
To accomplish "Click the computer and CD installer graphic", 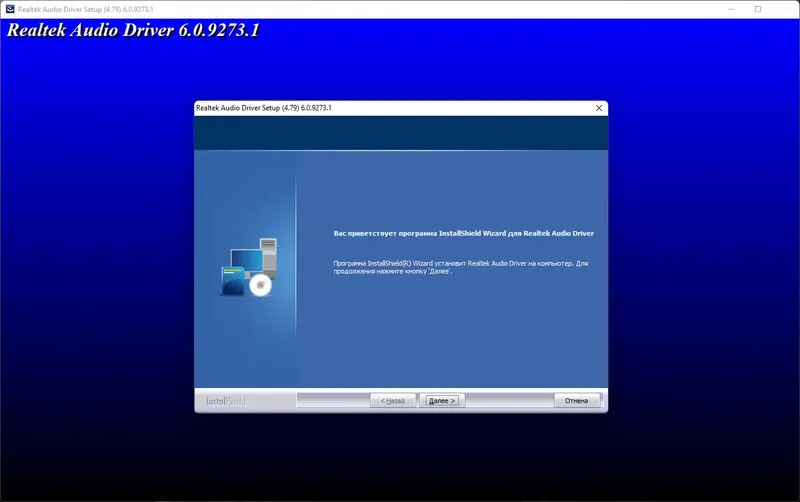I will [249, 267].
